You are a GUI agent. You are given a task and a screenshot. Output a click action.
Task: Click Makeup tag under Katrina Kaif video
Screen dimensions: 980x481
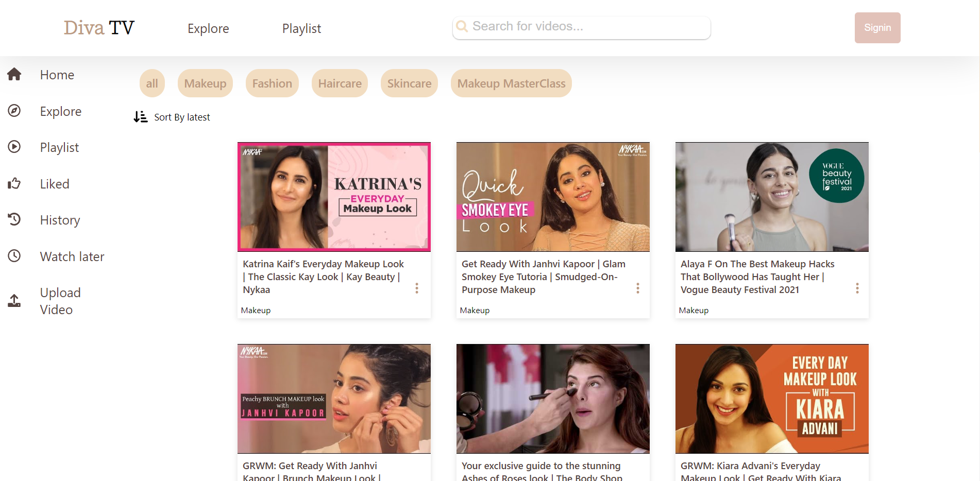coord(256,311)
